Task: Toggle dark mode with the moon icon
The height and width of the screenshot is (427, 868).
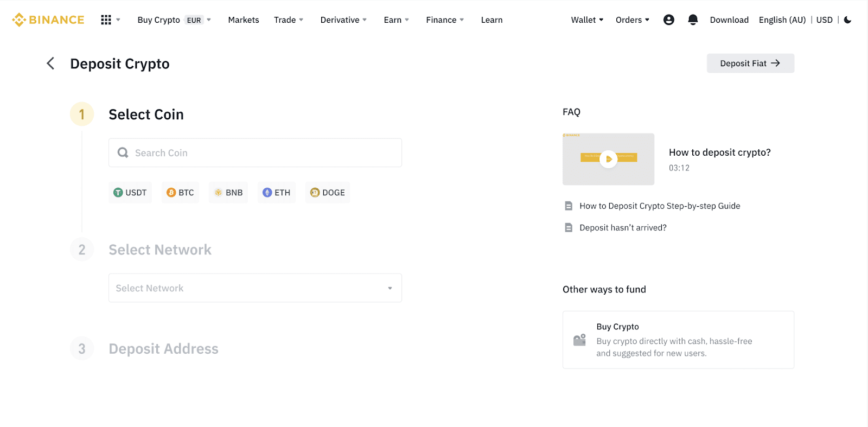Action: [847, 20]
